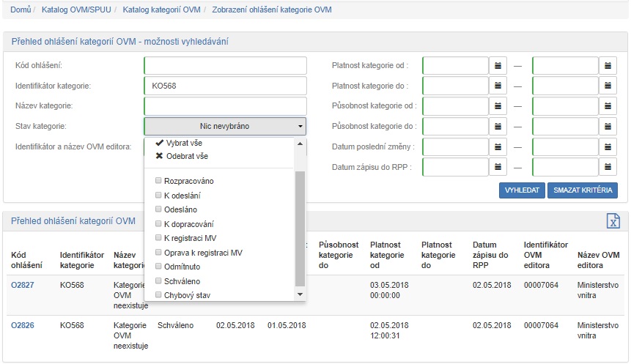The image size is (631, 364).
Task: Open calendar for Působnost kategorie od start date
Action: tap(498, 106)
